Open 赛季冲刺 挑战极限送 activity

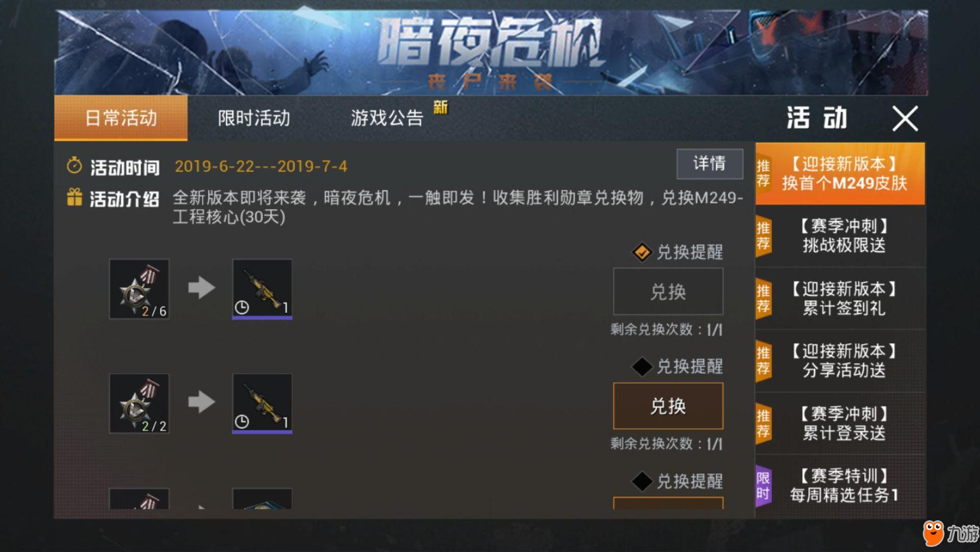tap(841, 236)
